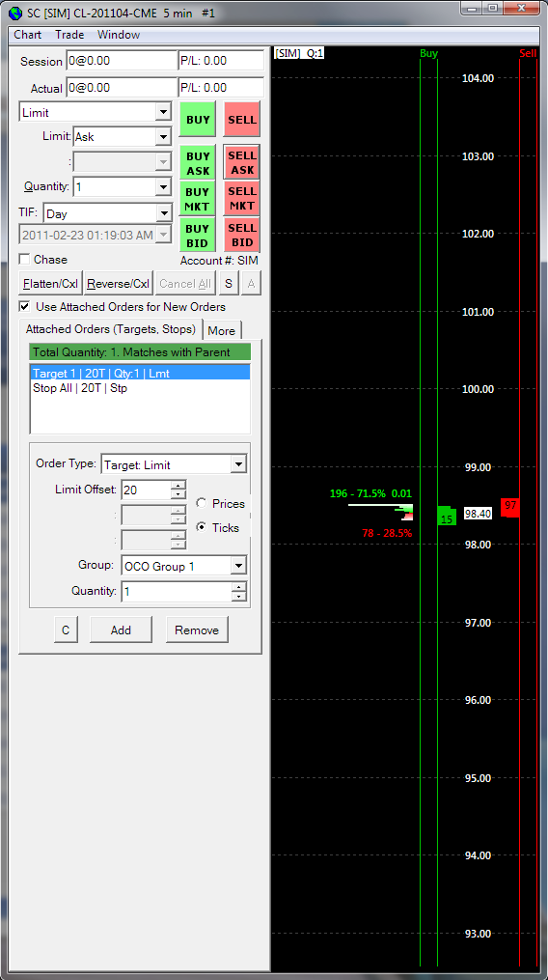Click the Session P/L field
The height and width of the screenshot is (980, 548).
[x=221, y=61]
